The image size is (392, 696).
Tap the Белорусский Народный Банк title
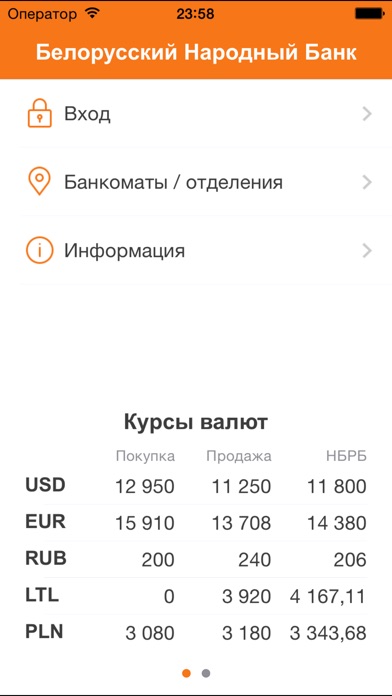[196, 53]
